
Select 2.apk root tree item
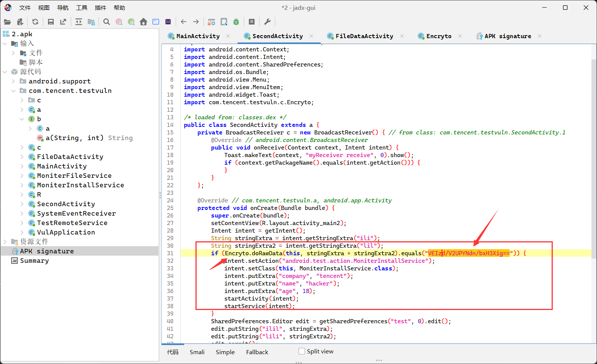(x=22, y=34)
